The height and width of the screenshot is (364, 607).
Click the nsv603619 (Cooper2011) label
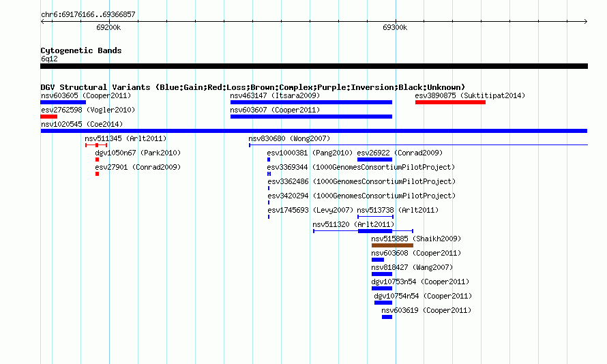pyautogui.click(x=426, y=310)
